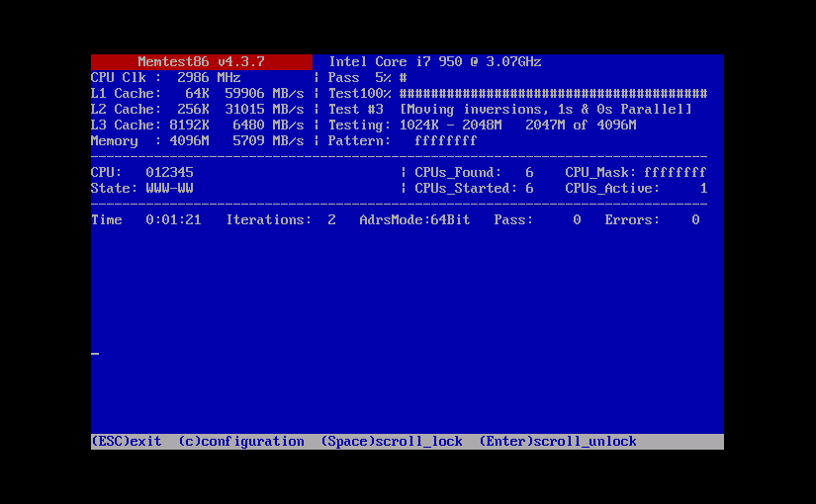The height and width of the screenshot is (504, 816).
Task: Click the Pass 5% progress indicator
Action: (367, 77)
